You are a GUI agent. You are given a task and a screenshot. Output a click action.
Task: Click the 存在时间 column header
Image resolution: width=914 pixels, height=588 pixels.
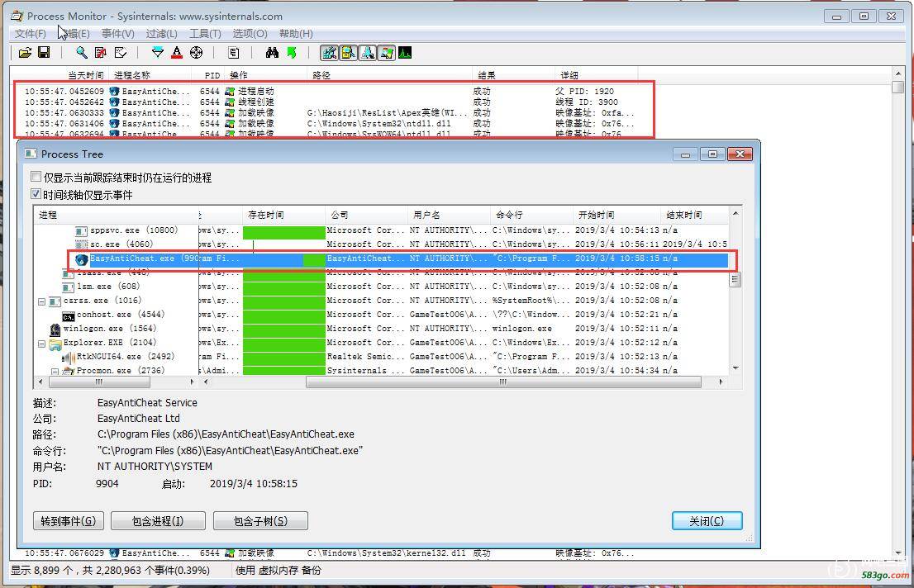point(283,215)
